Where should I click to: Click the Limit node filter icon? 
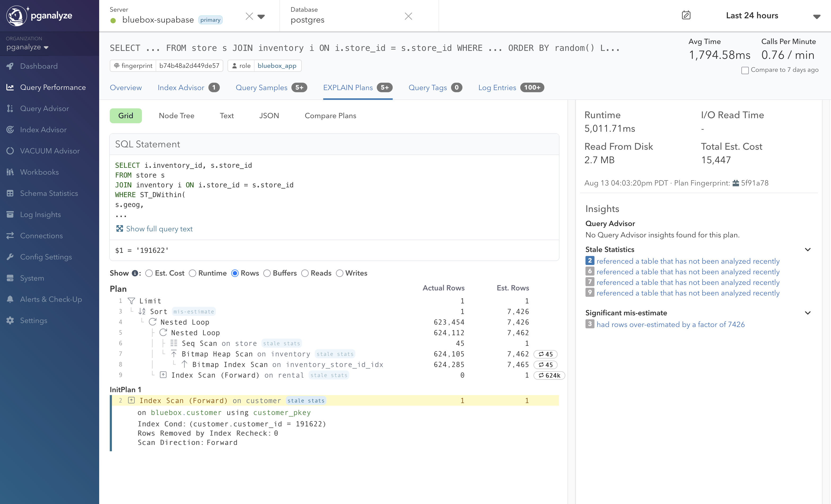(132, 301)
